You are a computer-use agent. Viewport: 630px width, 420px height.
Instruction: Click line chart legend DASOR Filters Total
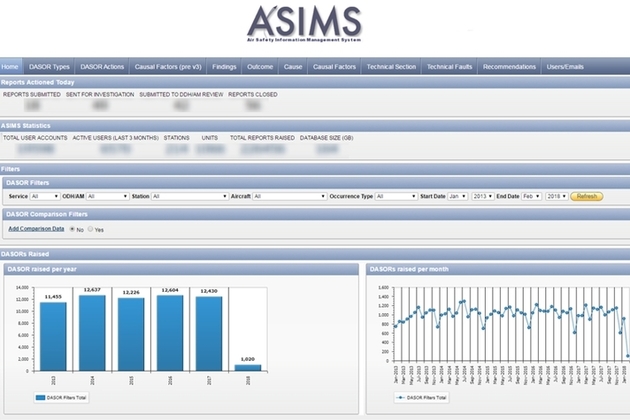click(x=421, y=397)
